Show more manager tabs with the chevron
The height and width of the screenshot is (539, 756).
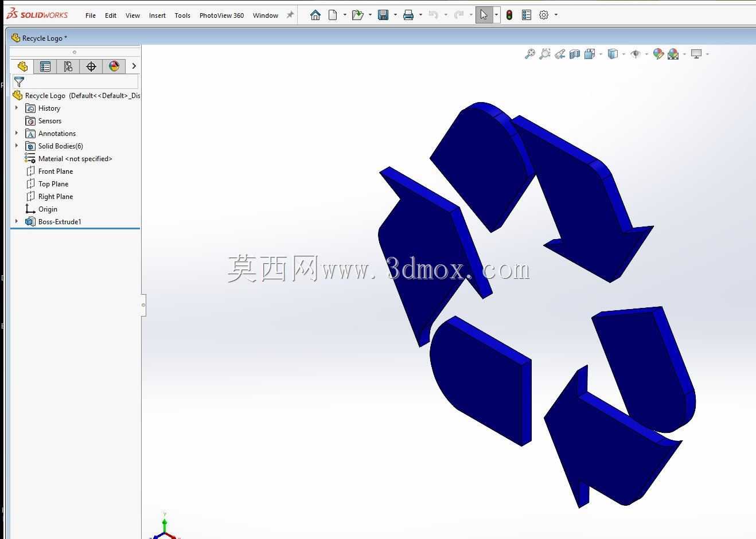click(134, 67)
